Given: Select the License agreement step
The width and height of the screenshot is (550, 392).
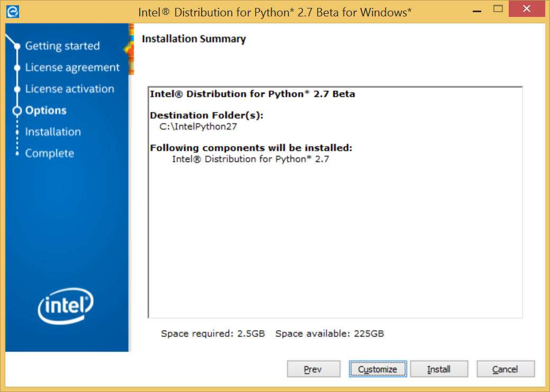Looking at the screenshot, I should click(73, 68).
